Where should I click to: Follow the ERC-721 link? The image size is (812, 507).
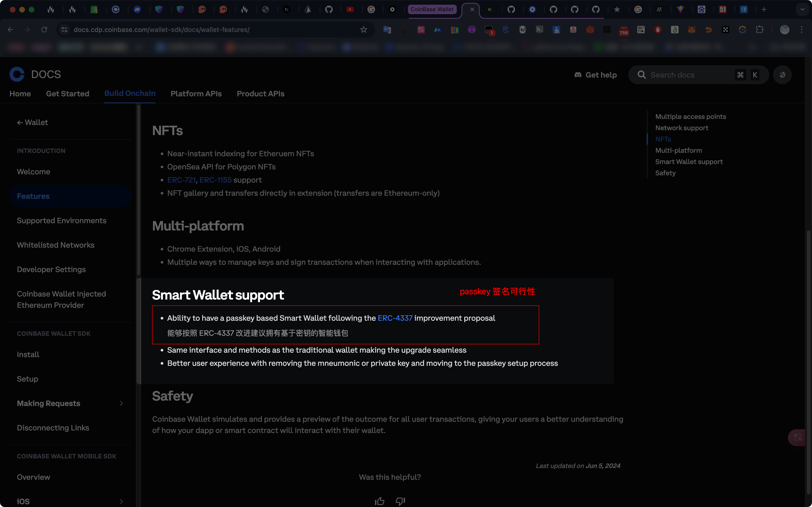(181, 180)
